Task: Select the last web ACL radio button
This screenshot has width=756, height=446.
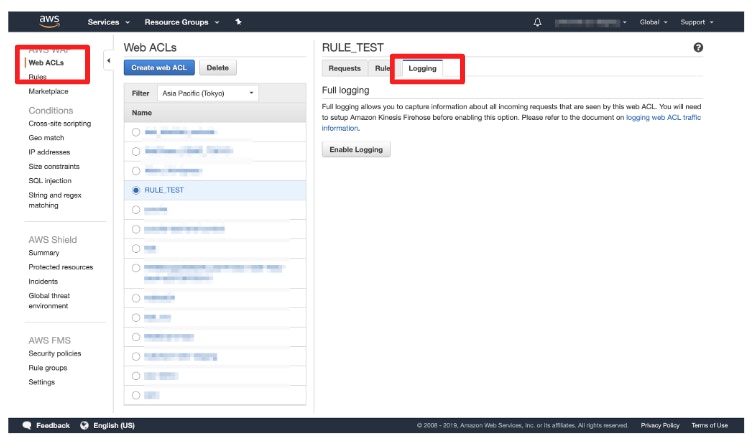Action: pyautogui.click(x=136, y=395)
